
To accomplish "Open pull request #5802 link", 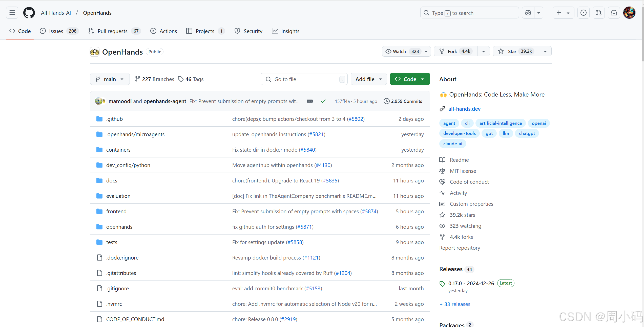I will click(356, 119).
